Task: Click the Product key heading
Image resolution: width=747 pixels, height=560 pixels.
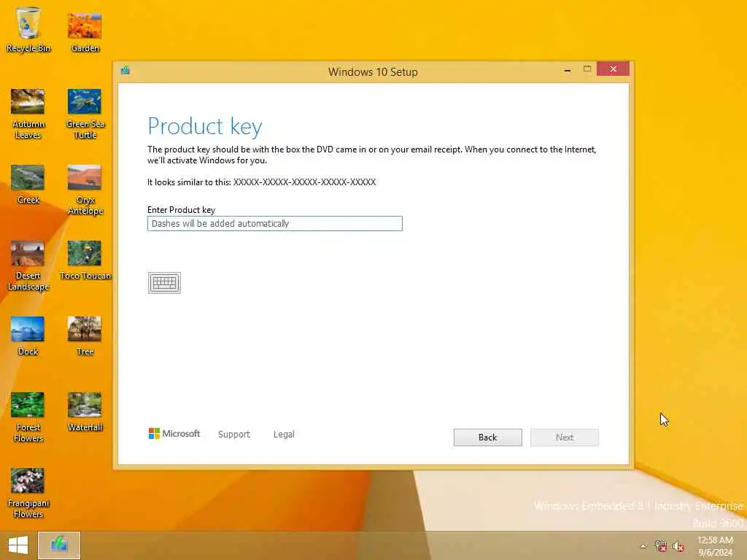Action: 205,126
